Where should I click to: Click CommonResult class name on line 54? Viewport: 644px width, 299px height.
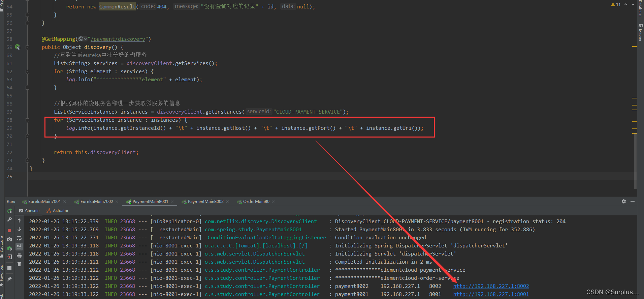[x=117, y=7]
